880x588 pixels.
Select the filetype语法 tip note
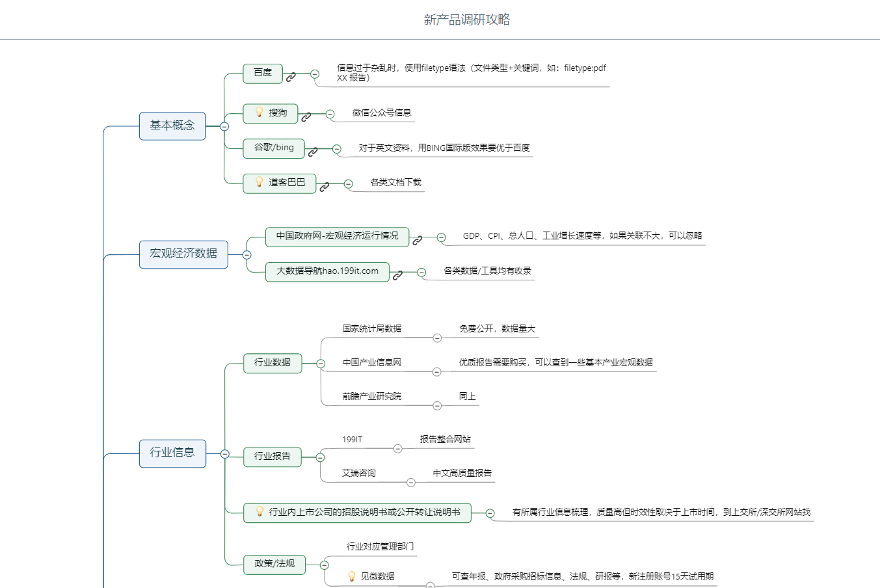pyautogui.click(x=472, y=73)
